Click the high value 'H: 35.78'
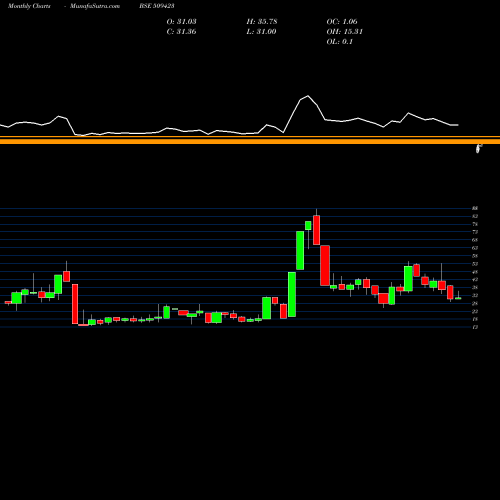The image size is (500, 500). click(262, 21)
